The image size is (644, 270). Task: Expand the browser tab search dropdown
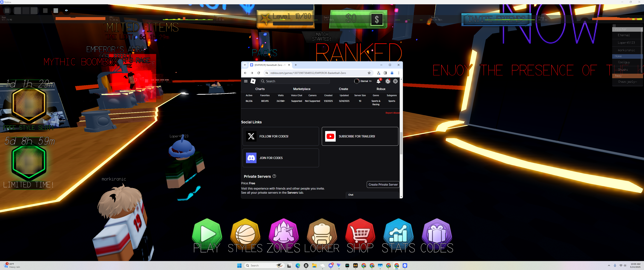tap(245, 65)
